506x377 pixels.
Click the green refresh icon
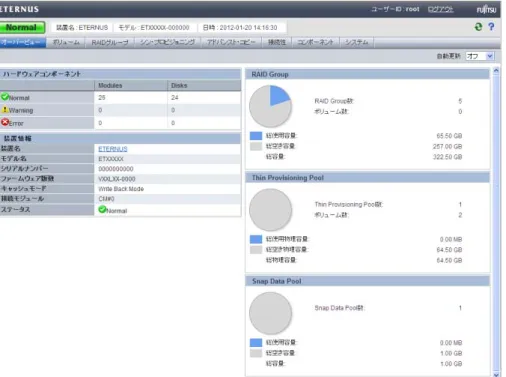coord(478,27)
